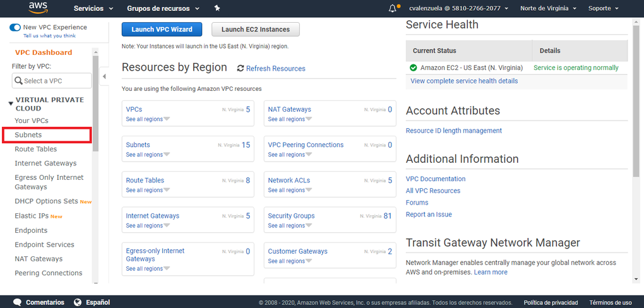
Task: Open the Soporte dropdown menu
Action: tap(604, 8)
